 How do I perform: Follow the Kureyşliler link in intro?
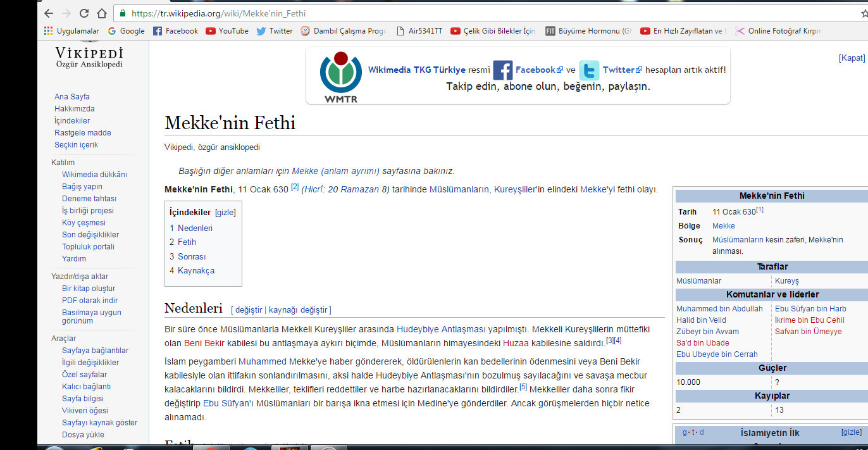click(516, 189)
